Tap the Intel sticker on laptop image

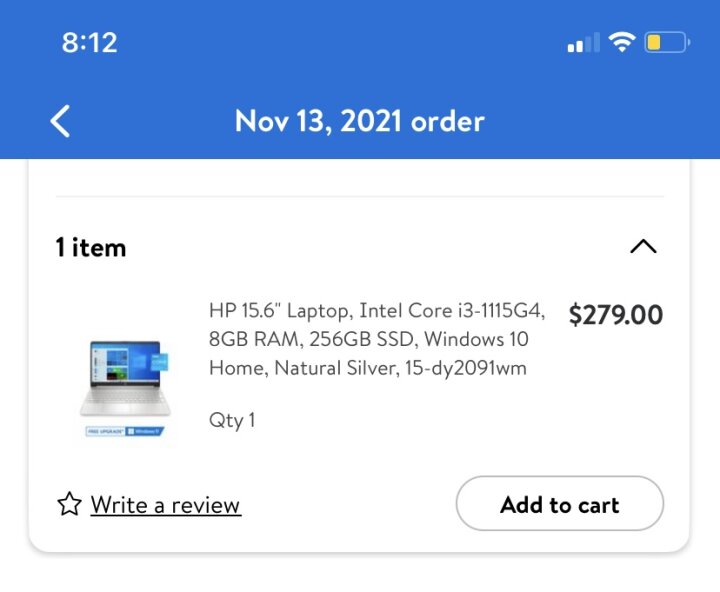pyautogui.click(x=159, y=362)
